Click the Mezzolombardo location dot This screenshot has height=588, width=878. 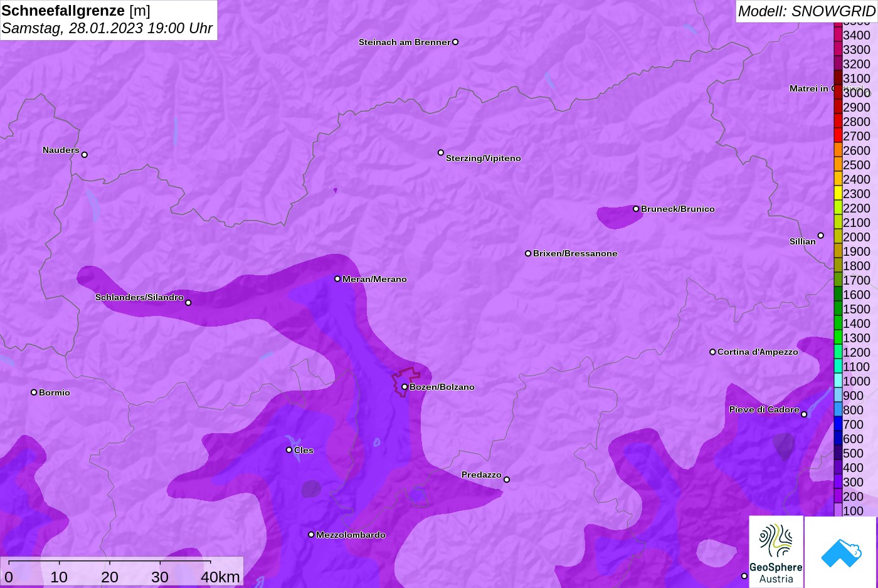tap(311, 535)
